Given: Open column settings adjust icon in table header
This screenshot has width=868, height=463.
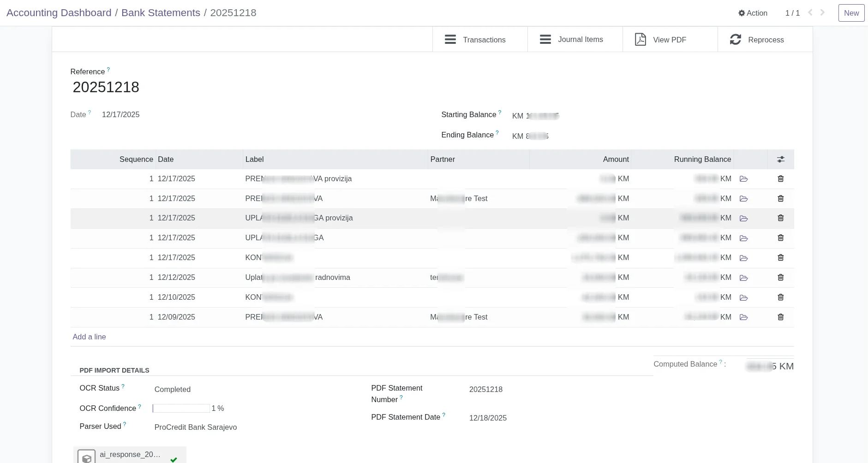Looking at the screenshot, I should 780,159.
